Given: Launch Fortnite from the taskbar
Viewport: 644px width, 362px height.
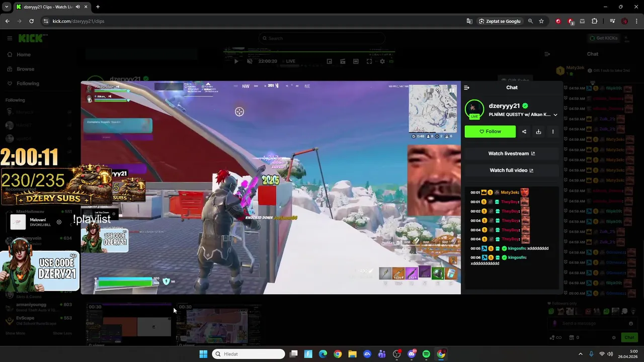Looking at the screenshot, I should [x=308, y=354].
